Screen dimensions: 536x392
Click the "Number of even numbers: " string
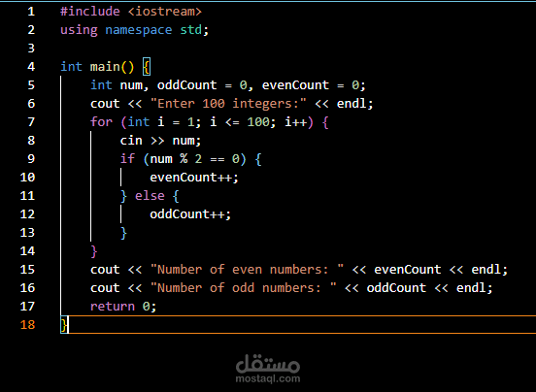click(x=247, y=270)
